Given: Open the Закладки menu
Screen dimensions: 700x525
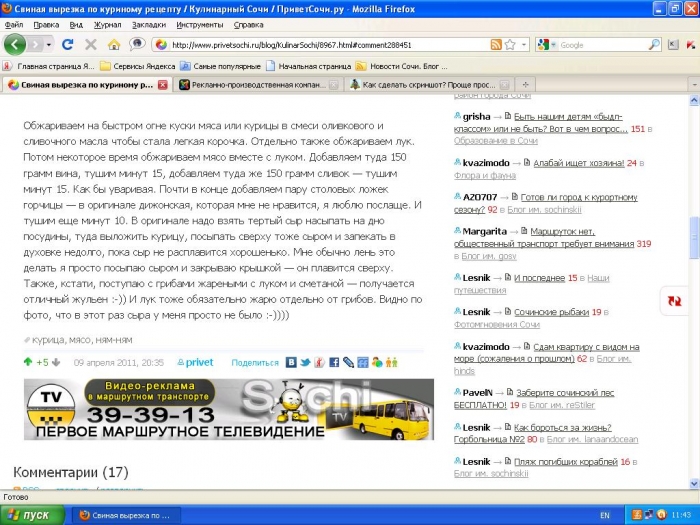Looking at the screenshot, I should click(149, 23).
